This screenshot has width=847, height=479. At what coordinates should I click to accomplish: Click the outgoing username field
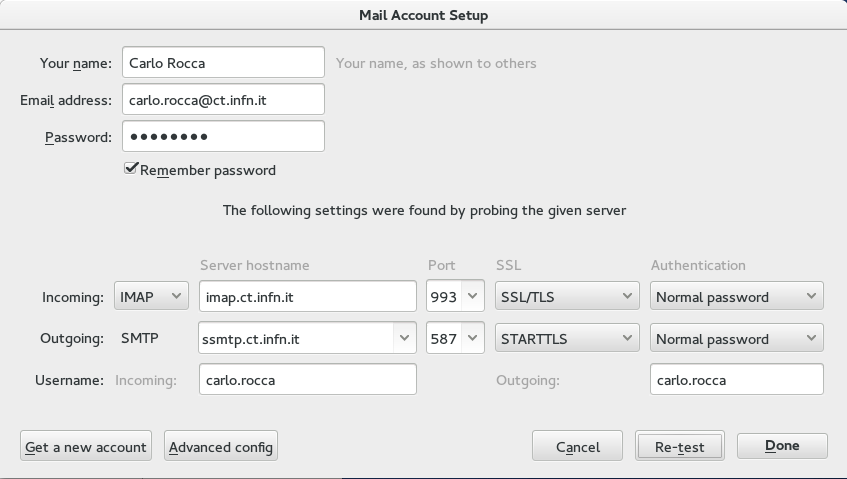click(737, 379)
